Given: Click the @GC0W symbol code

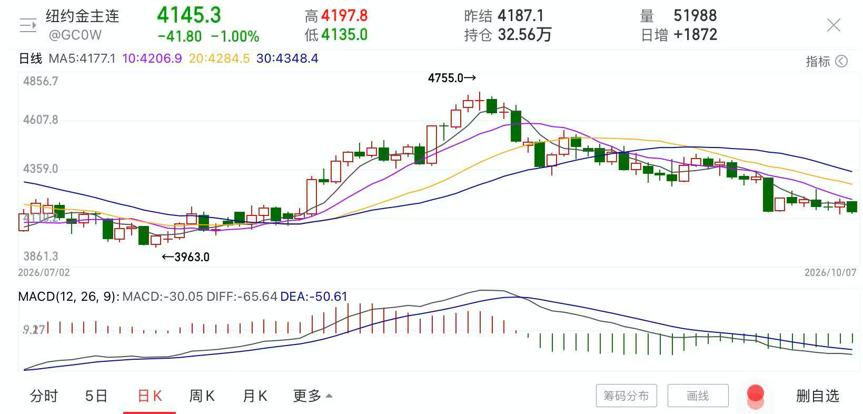Looking at the screenshot, I should click(75, 36).
